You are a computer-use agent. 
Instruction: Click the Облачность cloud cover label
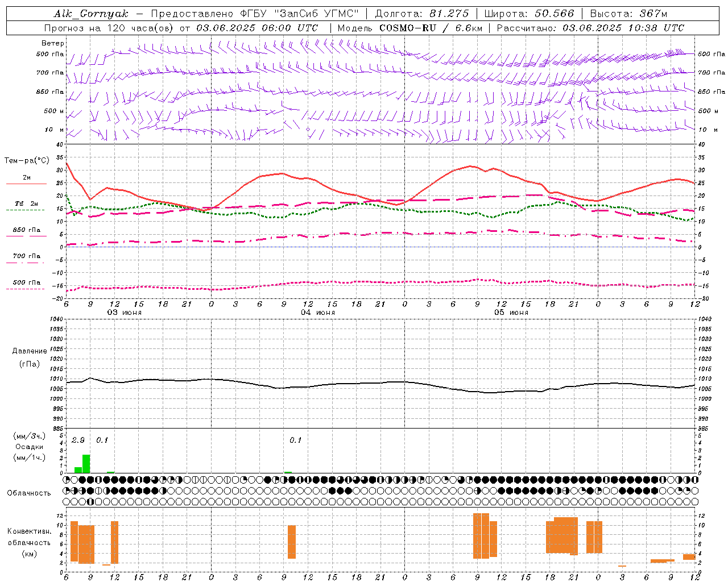[29, 493]
